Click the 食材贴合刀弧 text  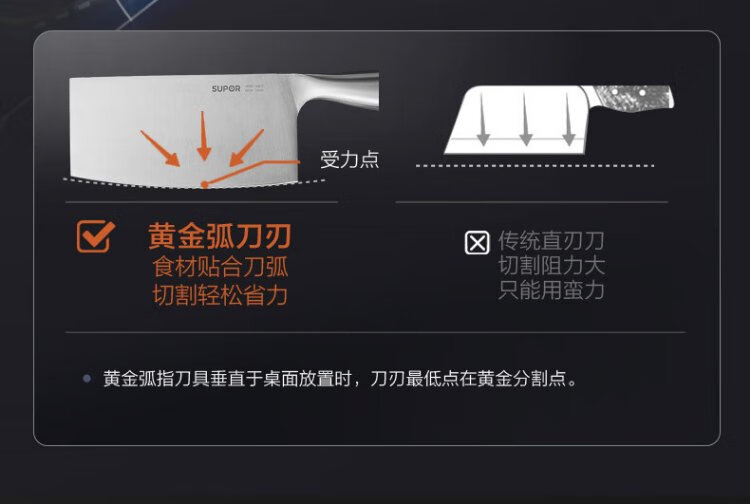pyautogui.click(x=221, y=266)
